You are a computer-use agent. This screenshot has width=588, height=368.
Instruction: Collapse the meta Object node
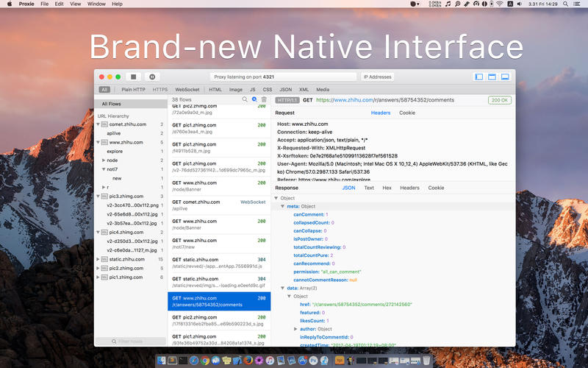click(283, 206)
